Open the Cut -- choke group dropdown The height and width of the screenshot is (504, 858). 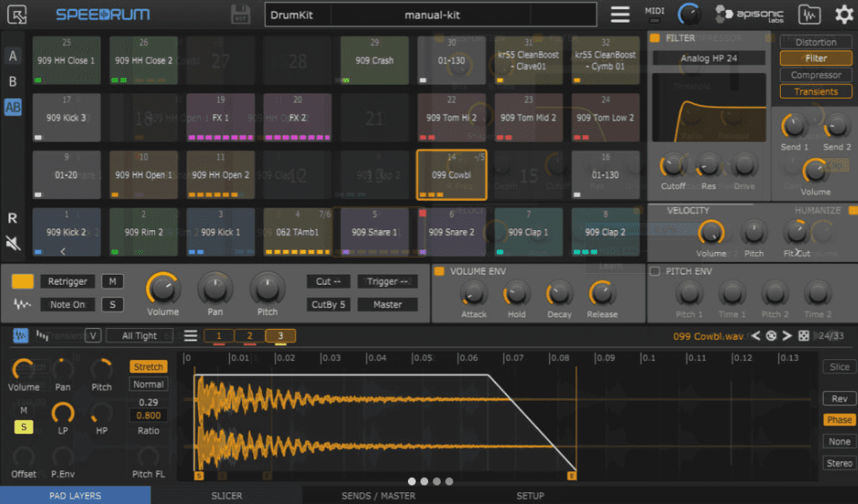328,281
